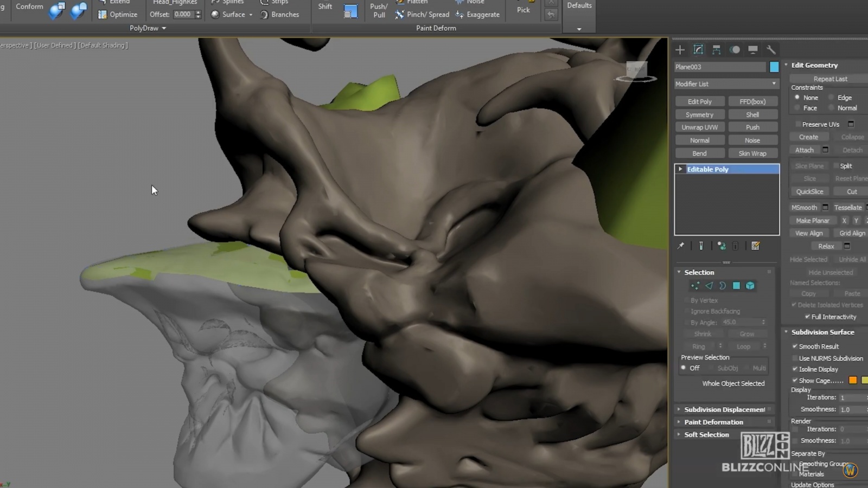Image resolution: width=868 pixels, height=488 pixels.
Task: Click the Relax button
Action: point(826,246)
